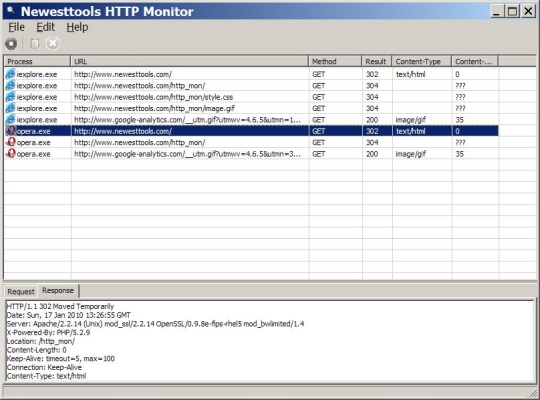Select the Response tab
This screenshot has height=400, width=540.
point(58,290)
